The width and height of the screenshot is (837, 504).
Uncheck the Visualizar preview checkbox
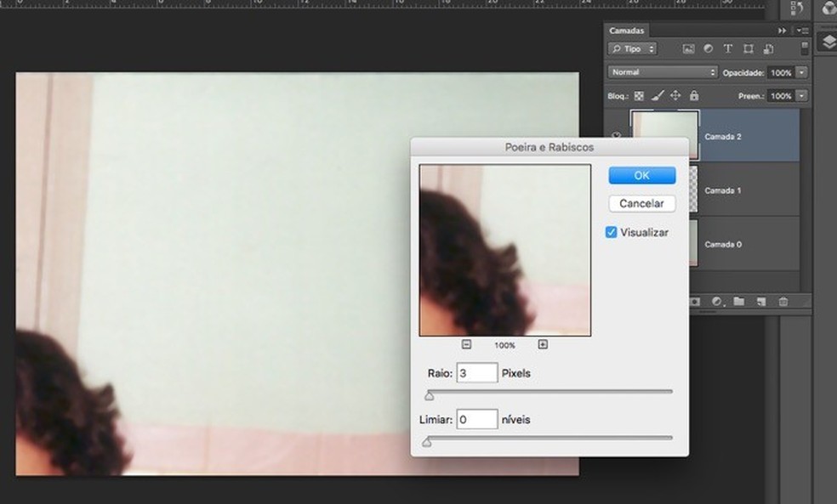[x=611, y=232]
